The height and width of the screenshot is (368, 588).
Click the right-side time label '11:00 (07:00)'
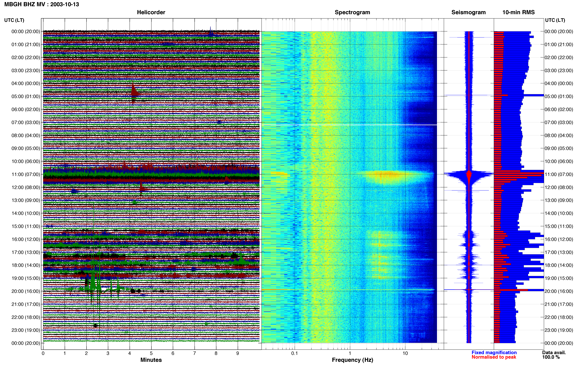pos(559,175)
